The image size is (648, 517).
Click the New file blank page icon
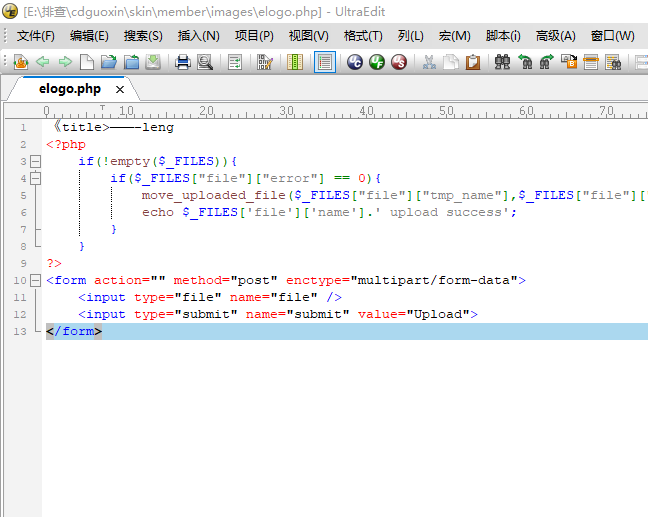click(x=87, y=62)
